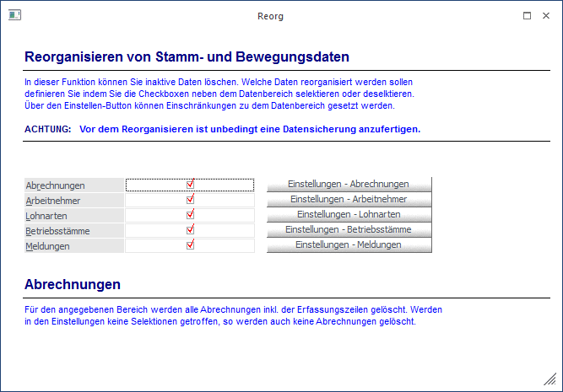Click the Lohnarten row label
Image resolution: width=563 pixels, height=392 pixels.
[x=46, y=216]
